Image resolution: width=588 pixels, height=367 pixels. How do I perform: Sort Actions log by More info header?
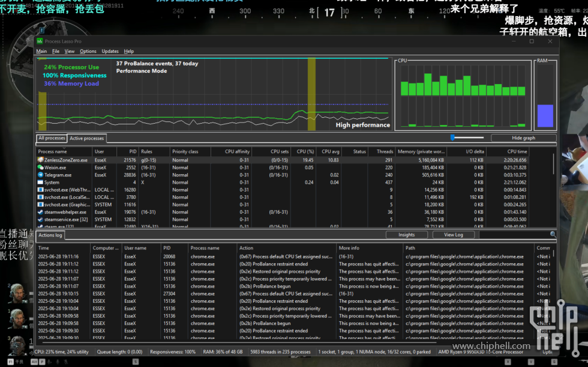click(x=370, y=248)
